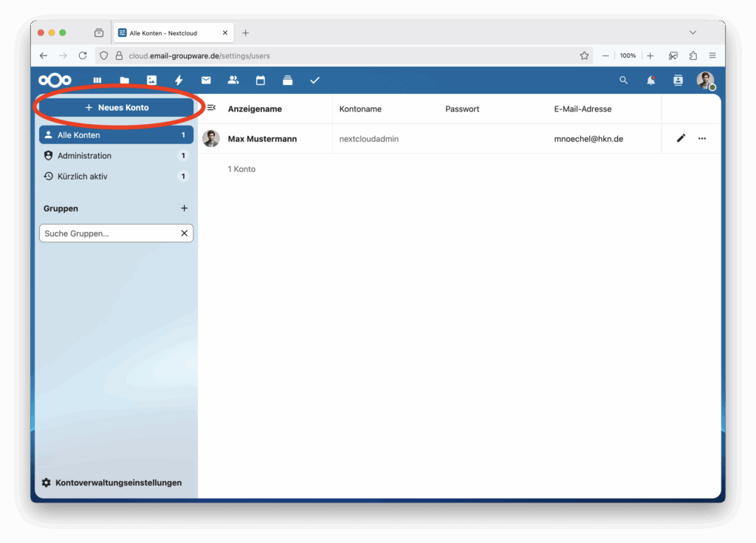Image resolution: width=756 pixels, height=543 pixels.
Task: Clear the group search field
Action: 184,233
